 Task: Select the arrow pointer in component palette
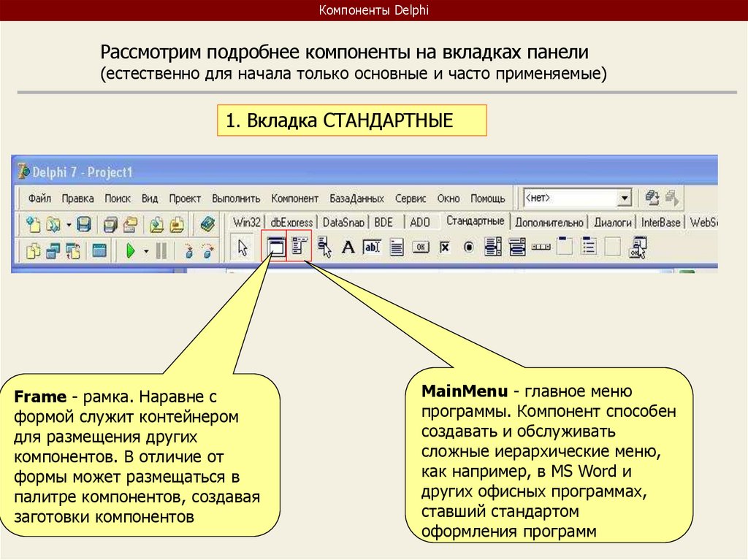243,248
